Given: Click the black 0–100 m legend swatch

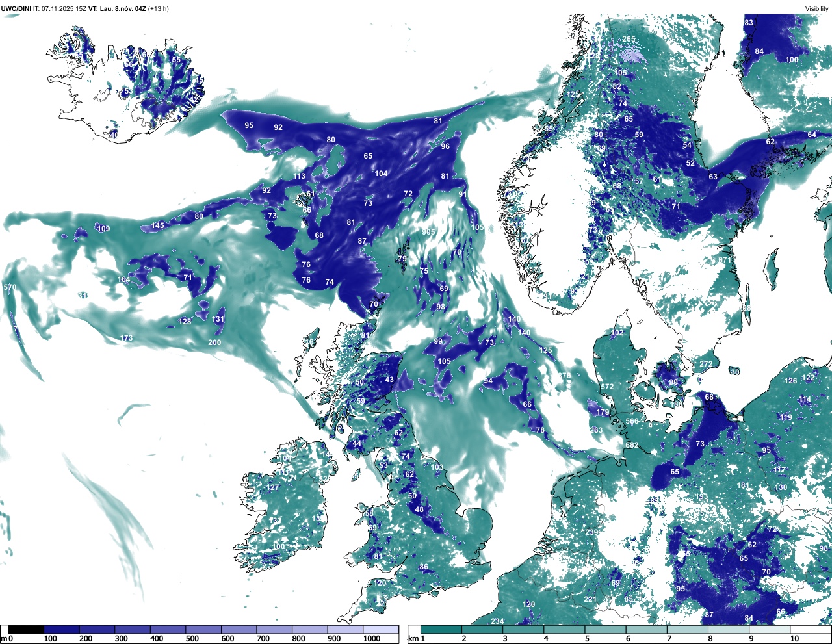Looking at the screenshot, I should point(26,630).
